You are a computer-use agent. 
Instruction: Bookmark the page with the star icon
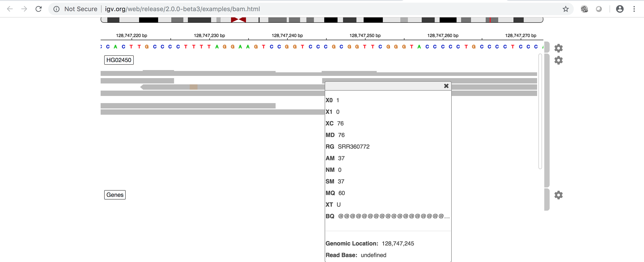click(x=566, y=9)
